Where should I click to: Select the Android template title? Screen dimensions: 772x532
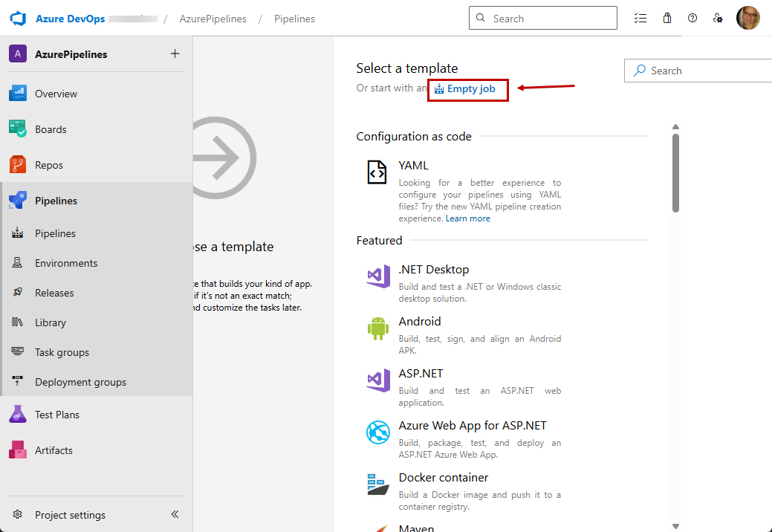(x=420, y=322)
